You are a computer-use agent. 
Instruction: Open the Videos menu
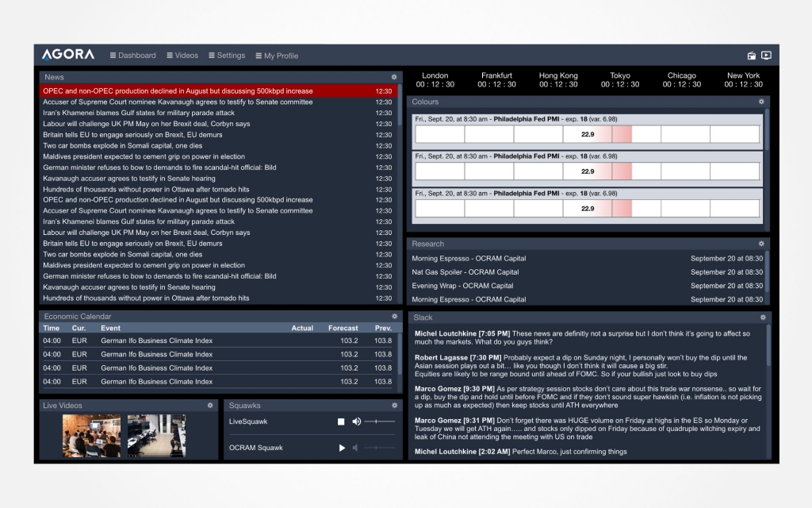click(182, 56)
